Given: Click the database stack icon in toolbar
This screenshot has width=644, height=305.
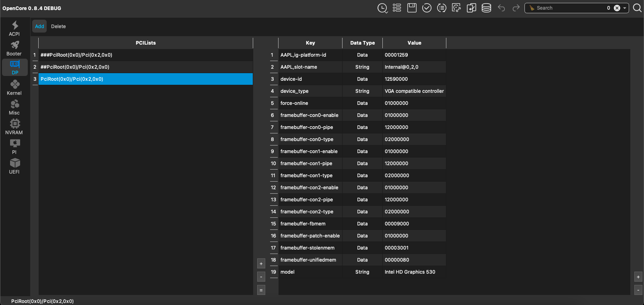Looking at the screenshot, I should point(486,8).
